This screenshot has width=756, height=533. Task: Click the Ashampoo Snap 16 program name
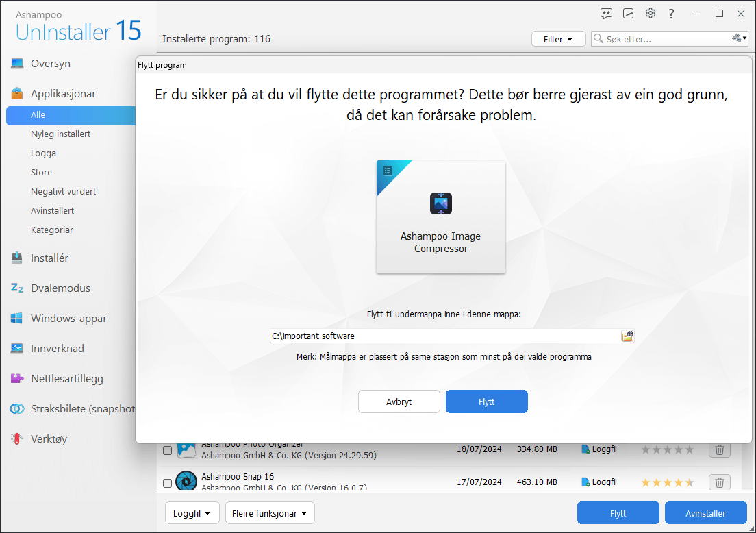(x=238, y=476)
